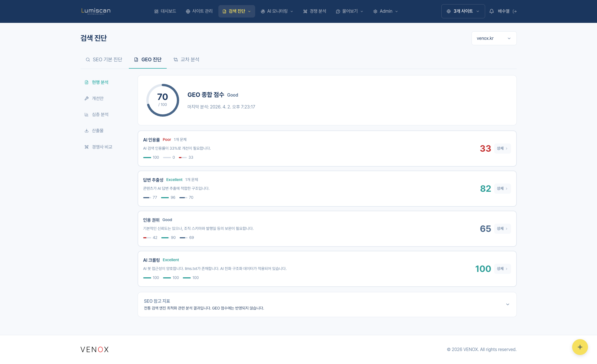Click the logout icon next to 배수열
This screenshot has width=597, height=364.
[x=514, y=11]
